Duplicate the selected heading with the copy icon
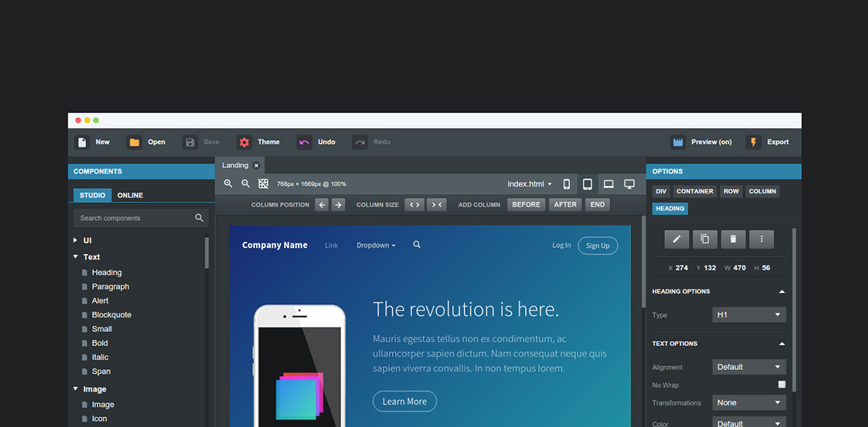Screen dimensions: 868x427 point(705,239)
